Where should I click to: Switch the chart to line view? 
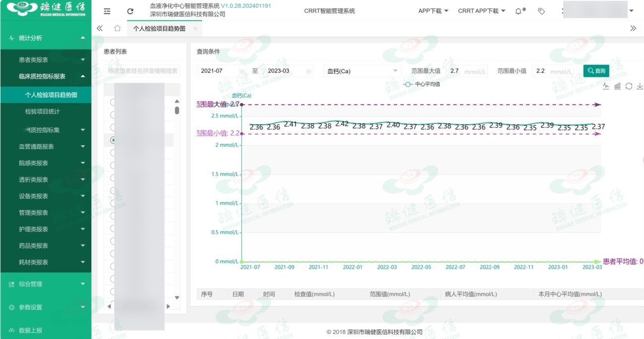tap(606, 86)
